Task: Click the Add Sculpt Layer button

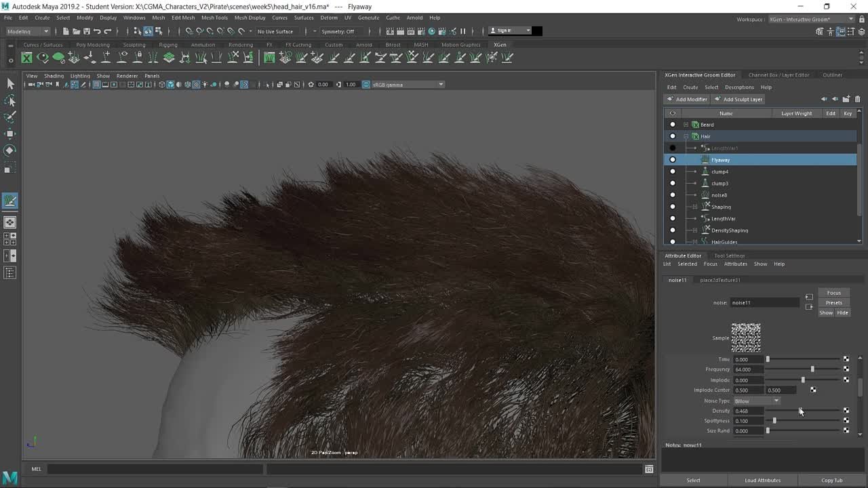Action: pos(738,99)
